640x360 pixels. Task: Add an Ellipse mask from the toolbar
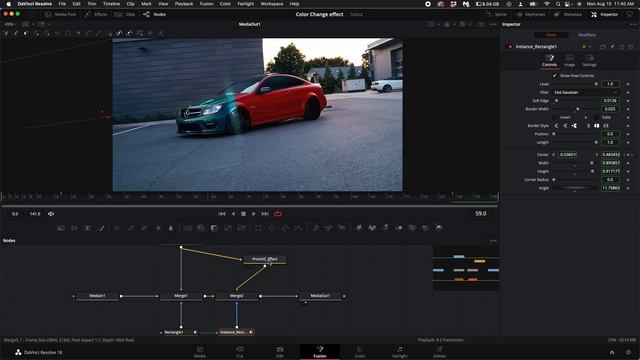[x=271, y=228]
